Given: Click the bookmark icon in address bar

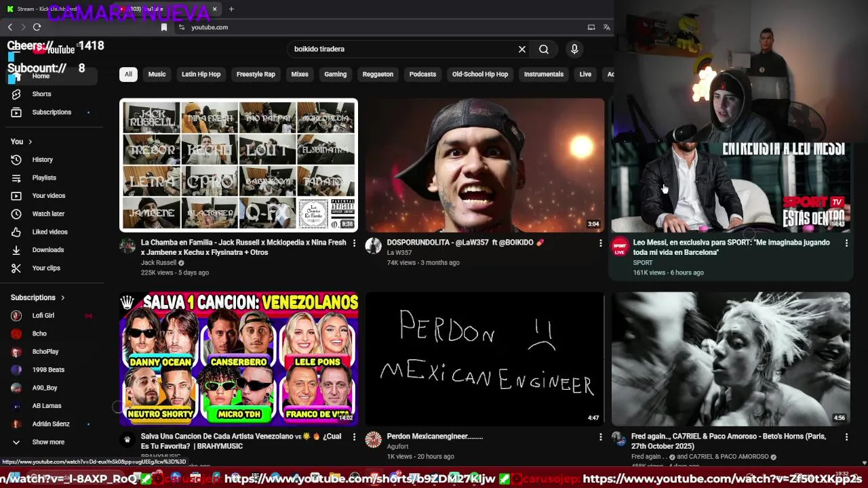Looking at the screenshot, I should tap(163, 27).
